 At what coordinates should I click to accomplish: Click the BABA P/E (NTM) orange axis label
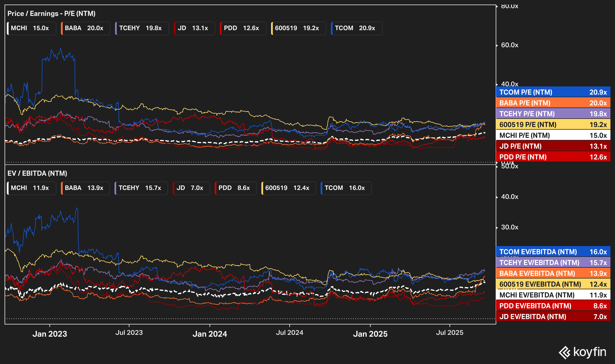(x=553, y=103)
